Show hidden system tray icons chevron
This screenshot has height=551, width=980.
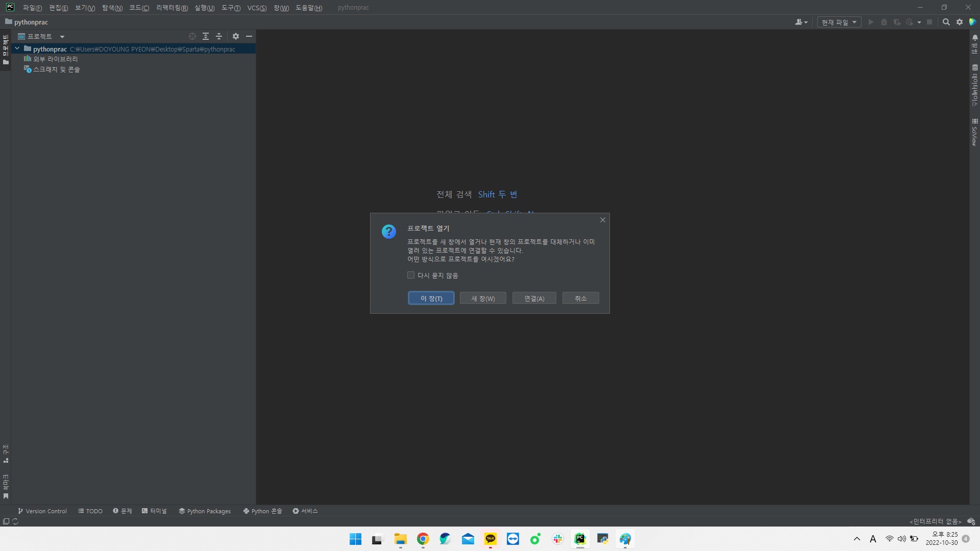pyautogui.click(x=857, y=539)
